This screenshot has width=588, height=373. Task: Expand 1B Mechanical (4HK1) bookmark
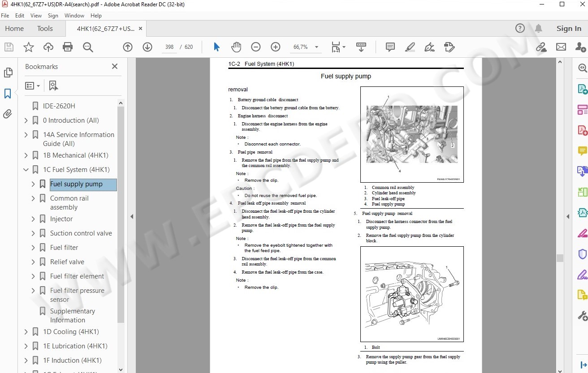tap(26, 155)
